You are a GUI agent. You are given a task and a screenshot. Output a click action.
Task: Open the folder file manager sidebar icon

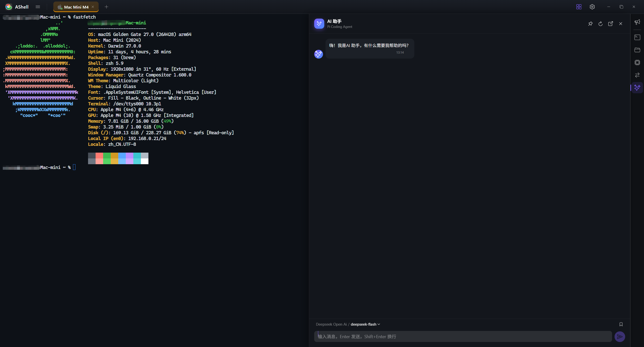[637, 50]
